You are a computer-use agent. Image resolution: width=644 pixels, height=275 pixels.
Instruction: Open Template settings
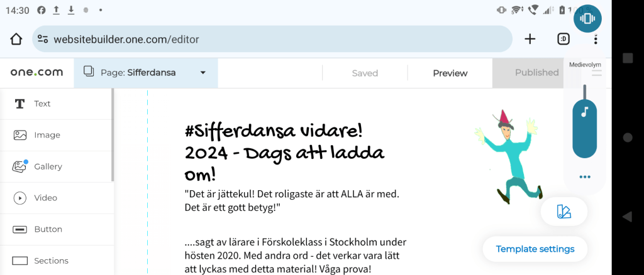click(535, 249)
